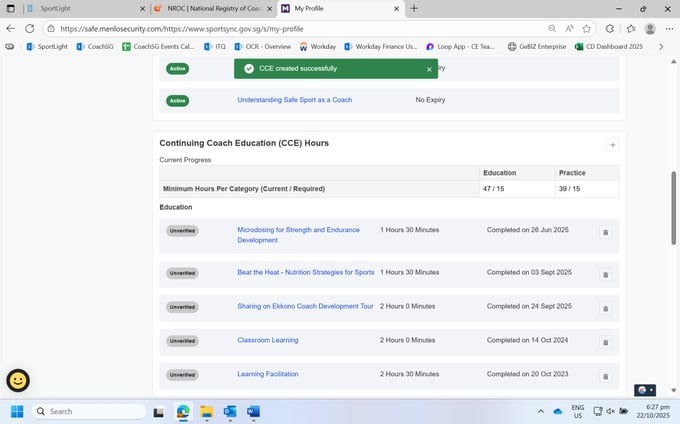
Task: Favorite this page with star icon
Action: pyautogui.click(x=587, y=29)
